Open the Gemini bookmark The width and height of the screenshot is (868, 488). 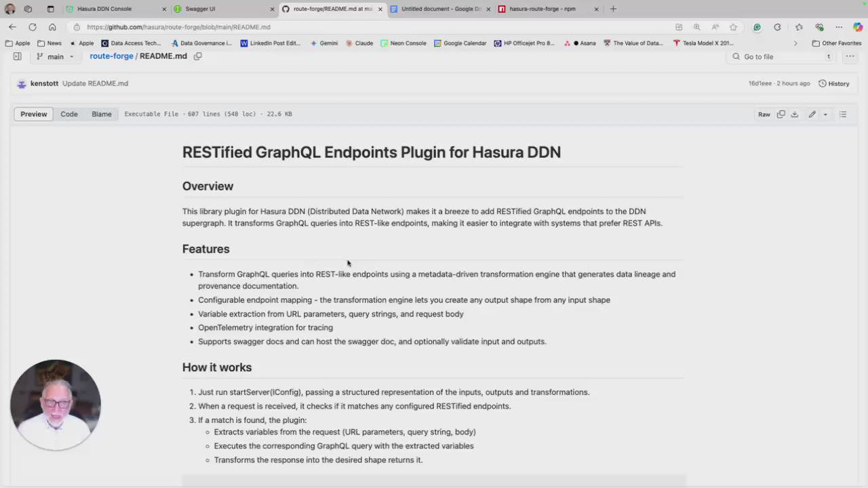324,43
